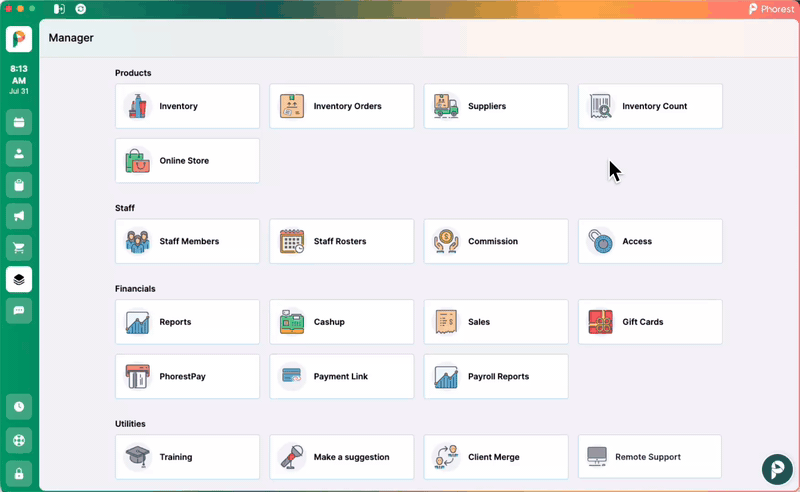Open the Payroll Reports chart icon
The image size is (800, 492).
tap(446, 377)
